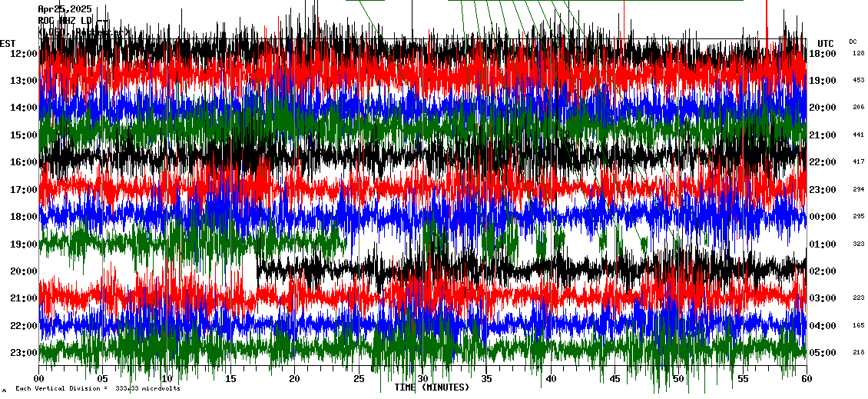Click the UTC column header
This screenshot has height=399, width=868.
826,44
